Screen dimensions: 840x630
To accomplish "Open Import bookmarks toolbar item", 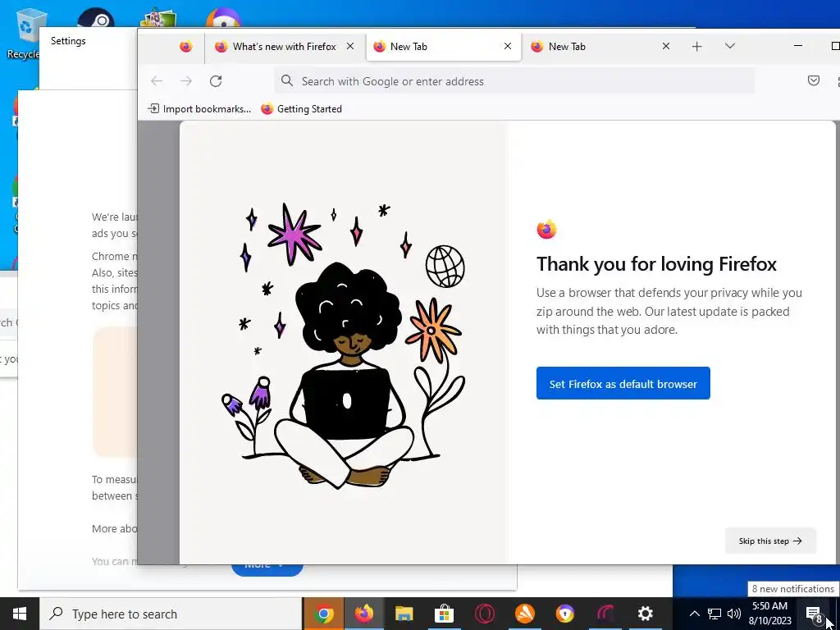I will [x=199, y=109].
